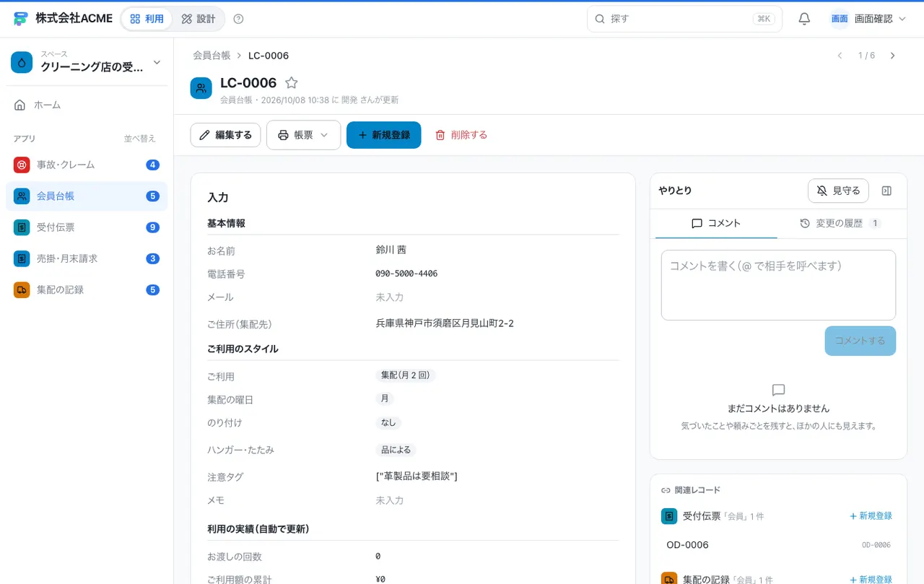924x584 pixels.
Task: Open the コメント tab
Action: click(716, 224)
